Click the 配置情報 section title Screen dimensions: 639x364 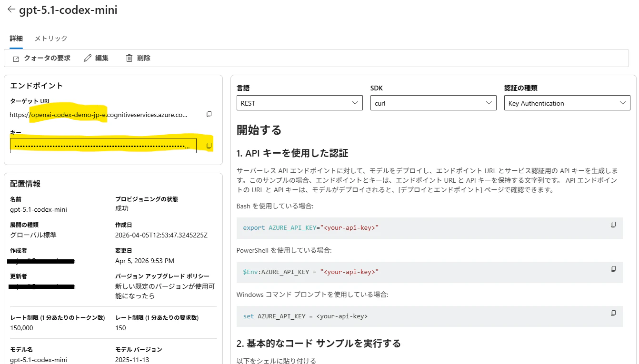(25, 184)
